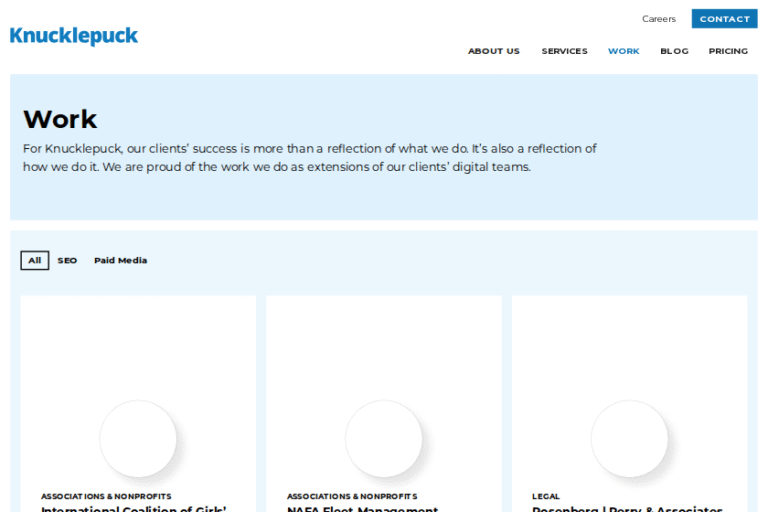Open the Careers link

[658, 19]
